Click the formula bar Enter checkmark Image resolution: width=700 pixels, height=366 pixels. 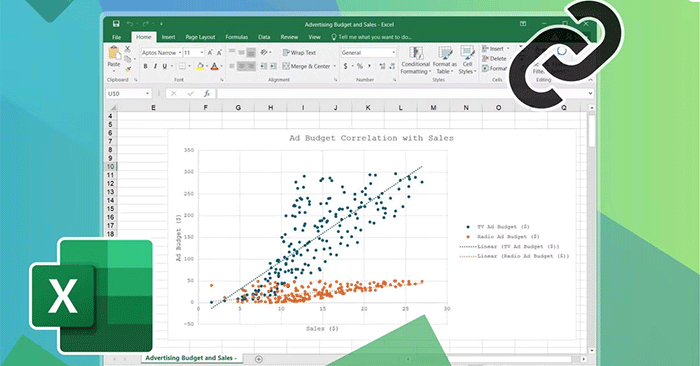(x=191, y=93)
